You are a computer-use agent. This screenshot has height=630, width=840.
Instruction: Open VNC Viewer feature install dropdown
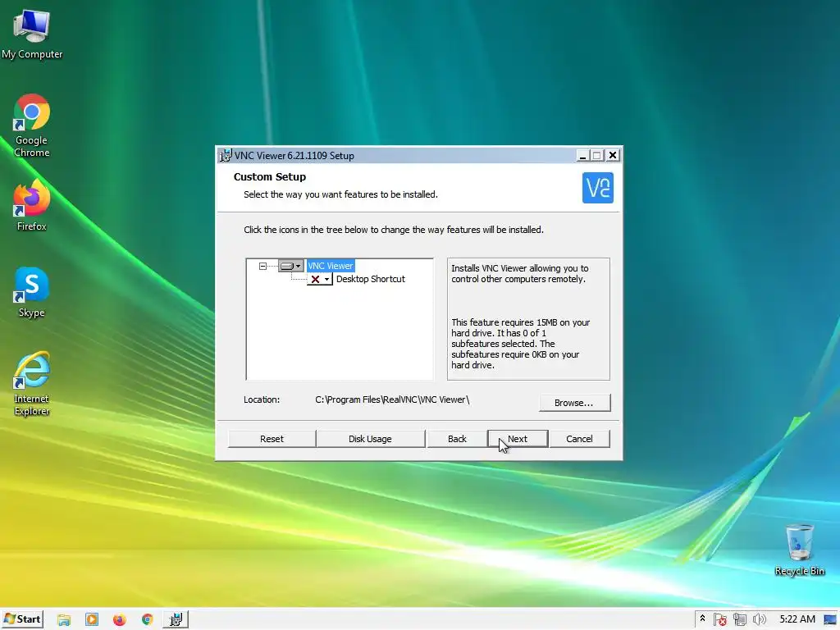coord(291,266)
